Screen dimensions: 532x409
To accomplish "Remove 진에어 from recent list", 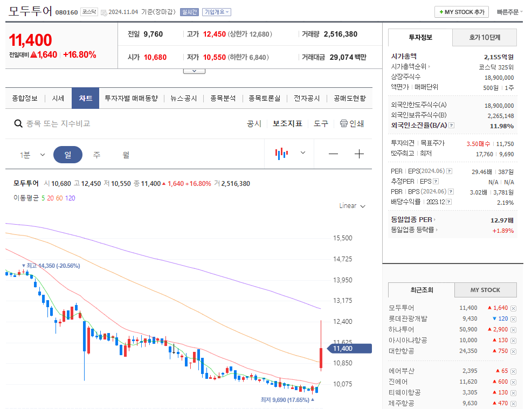I will [513, 382].
